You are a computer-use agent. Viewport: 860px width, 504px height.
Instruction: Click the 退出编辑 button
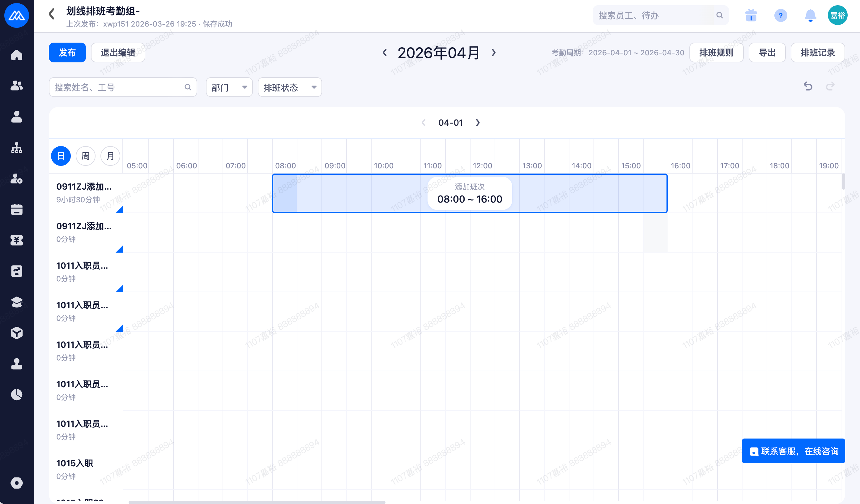[118, 52]
